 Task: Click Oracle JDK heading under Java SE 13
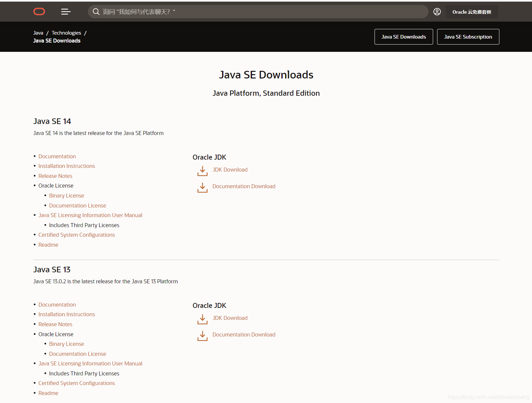[209, 306]
